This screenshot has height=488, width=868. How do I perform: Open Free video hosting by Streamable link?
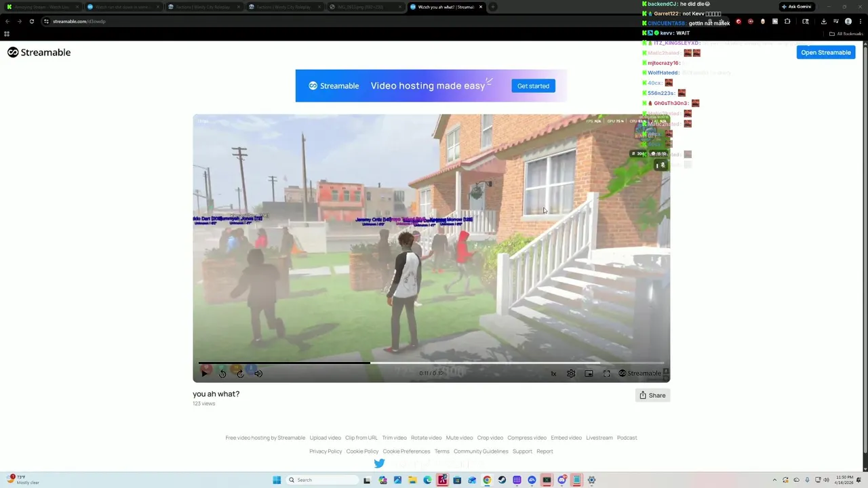(x=265, y=438)
